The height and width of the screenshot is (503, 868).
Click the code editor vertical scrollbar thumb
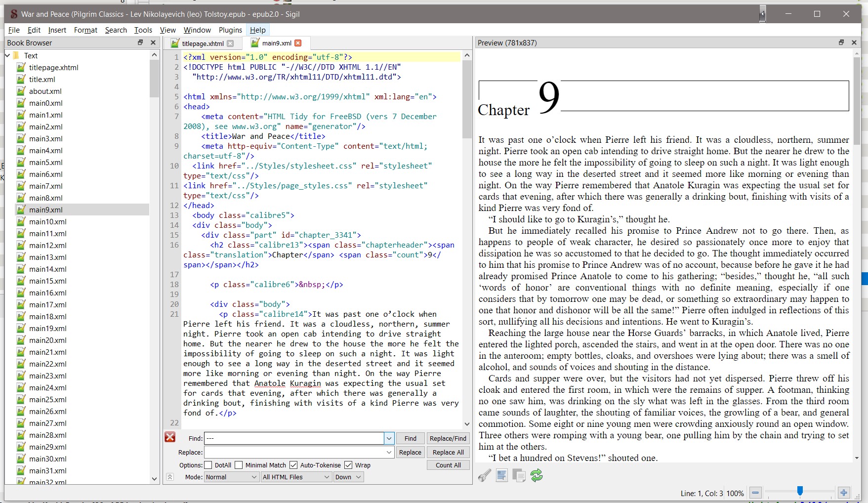[467, 99]
